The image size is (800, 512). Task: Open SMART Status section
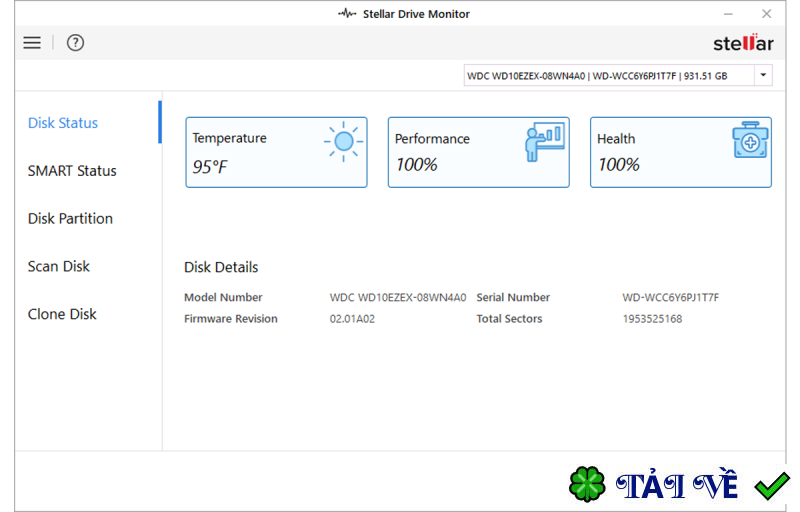[72, 171]
